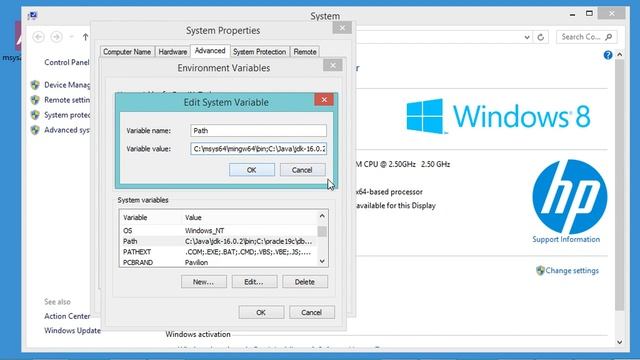
Task: Select the PCBRAND variable row
Action: pyautogui.click(x=218, y=262)
